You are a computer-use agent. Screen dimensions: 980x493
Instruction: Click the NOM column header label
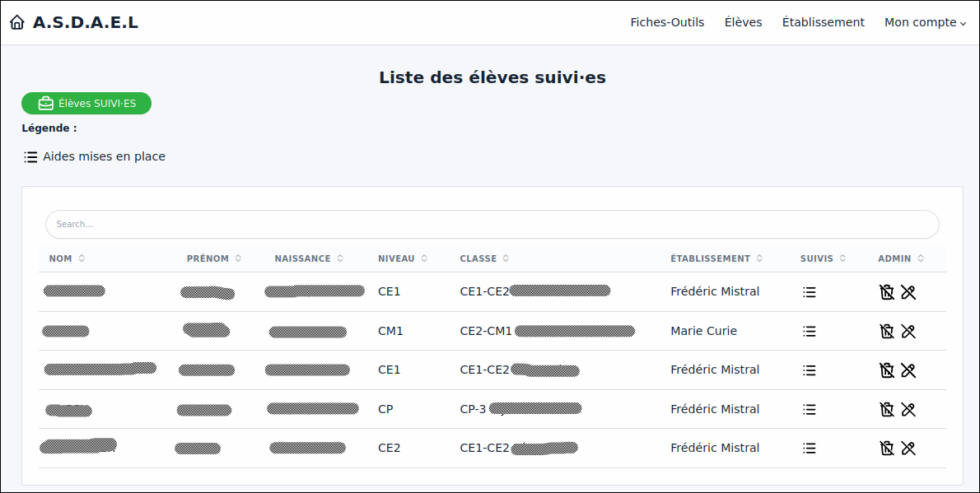[x=61, y=258]
